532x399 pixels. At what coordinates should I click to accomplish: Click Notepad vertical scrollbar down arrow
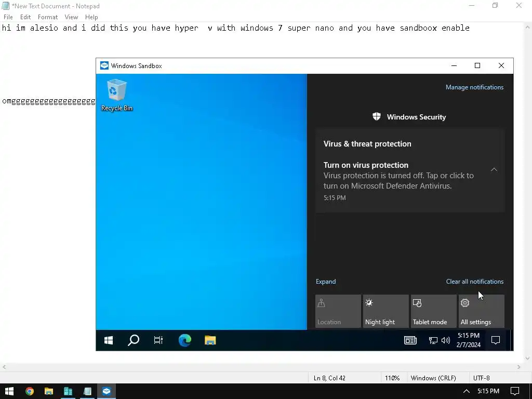(527, 358)
